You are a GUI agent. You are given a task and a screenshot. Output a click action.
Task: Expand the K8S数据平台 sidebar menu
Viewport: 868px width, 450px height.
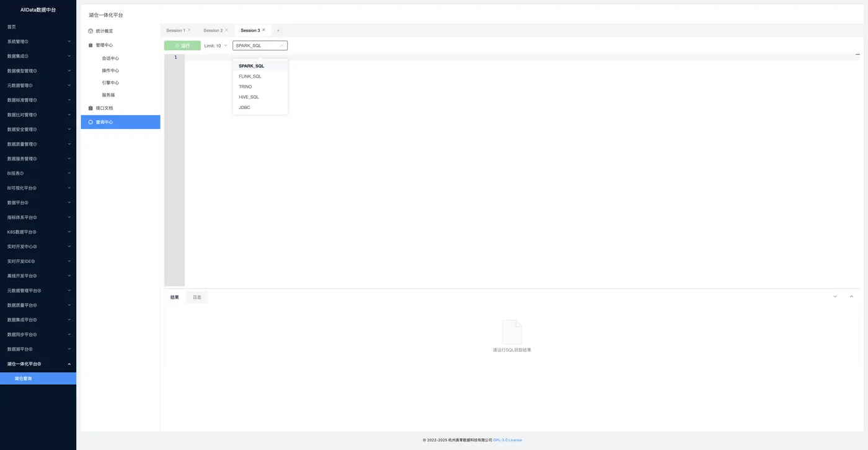pos(38,232)
